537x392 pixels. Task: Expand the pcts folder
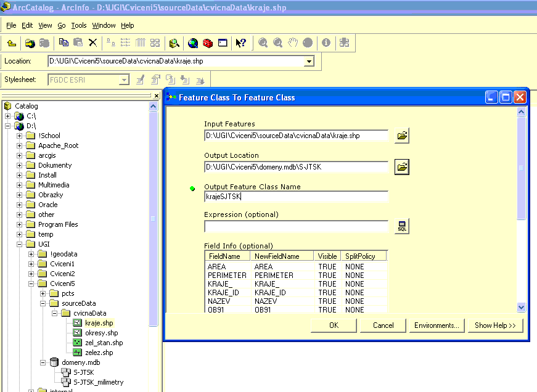tap(43, 294)
